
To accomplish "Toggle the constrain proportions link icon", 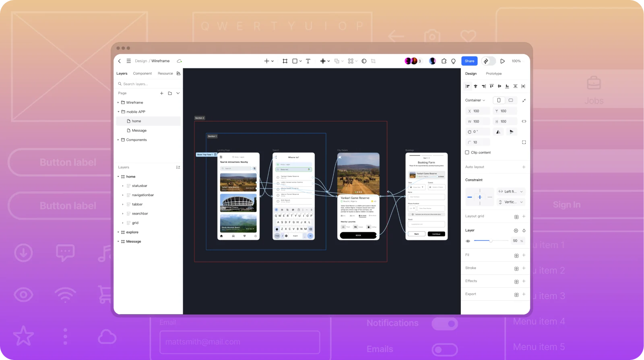I will coord(524,121).
